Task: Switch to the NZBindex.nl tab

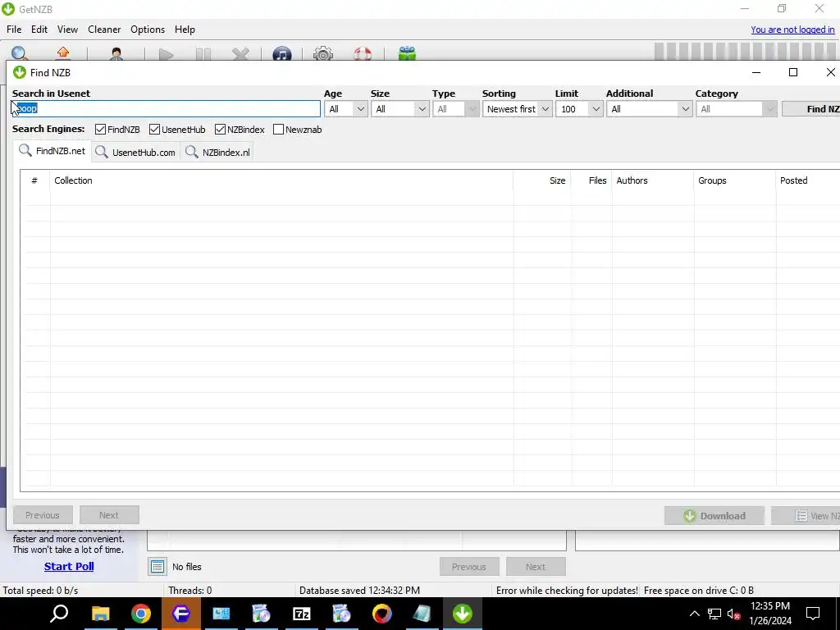Action: tap(217, 152)
